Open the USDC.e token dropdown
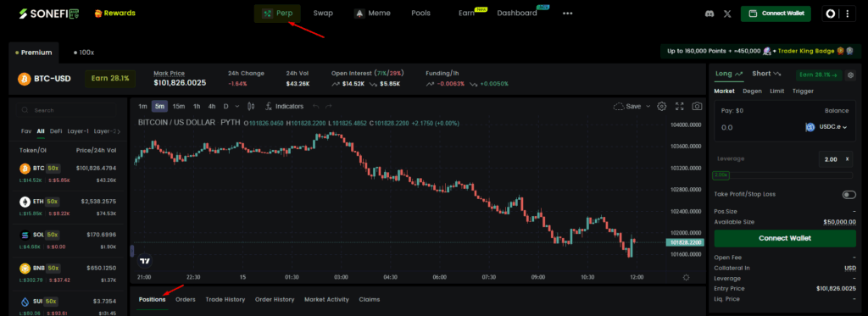The width and height of the screenshot is (868, 316). 826,127
